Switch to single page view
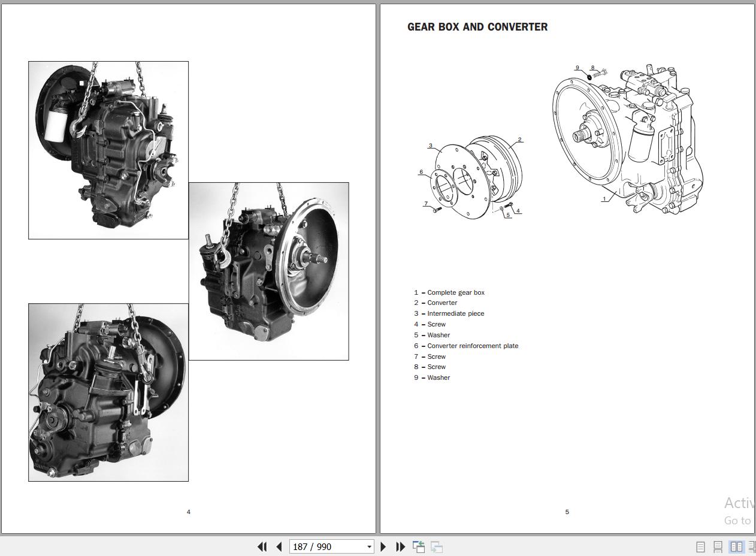The image size is (756, 556). [x=700, y=546]
